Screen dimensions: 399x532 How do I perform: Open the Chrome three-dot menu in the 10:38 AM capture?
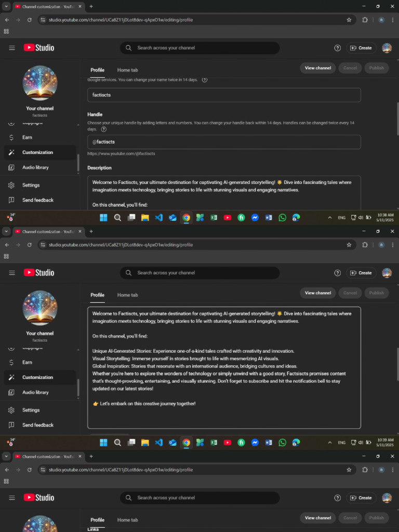[x=393, y=20]
